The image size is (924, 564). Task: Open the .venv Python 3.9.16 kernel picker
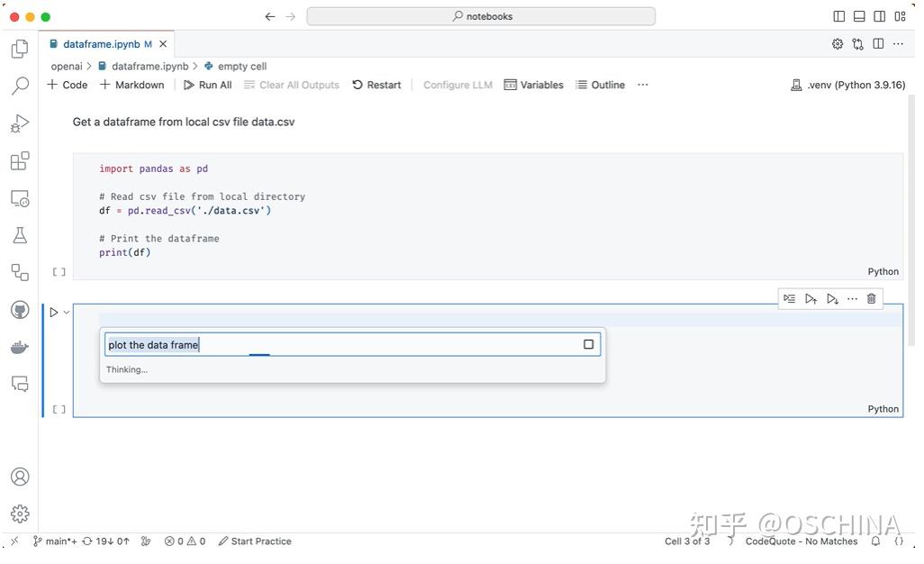[x=847, y=84]
